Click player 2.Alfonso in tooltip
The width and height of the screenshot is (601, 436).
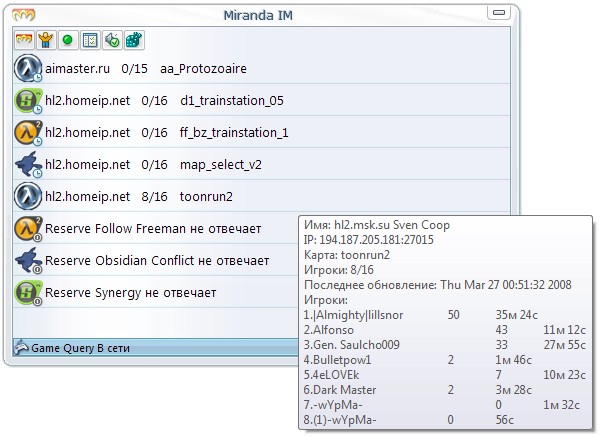(x=328, y=330)
